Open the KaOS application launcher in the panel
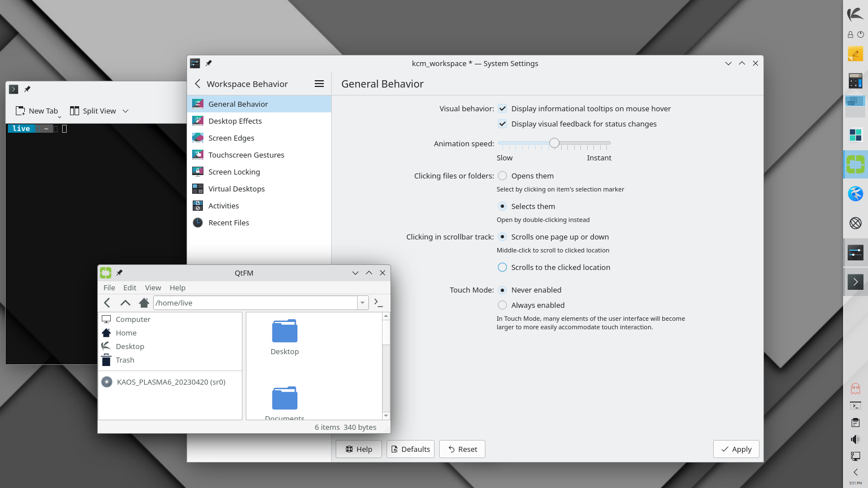The width and height of the screenshot is (868, 488). [x=855, y=14]
